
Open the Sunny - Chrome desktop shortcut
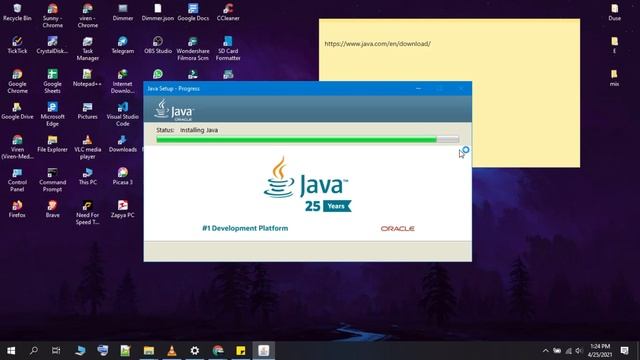[x=53, y=16]
